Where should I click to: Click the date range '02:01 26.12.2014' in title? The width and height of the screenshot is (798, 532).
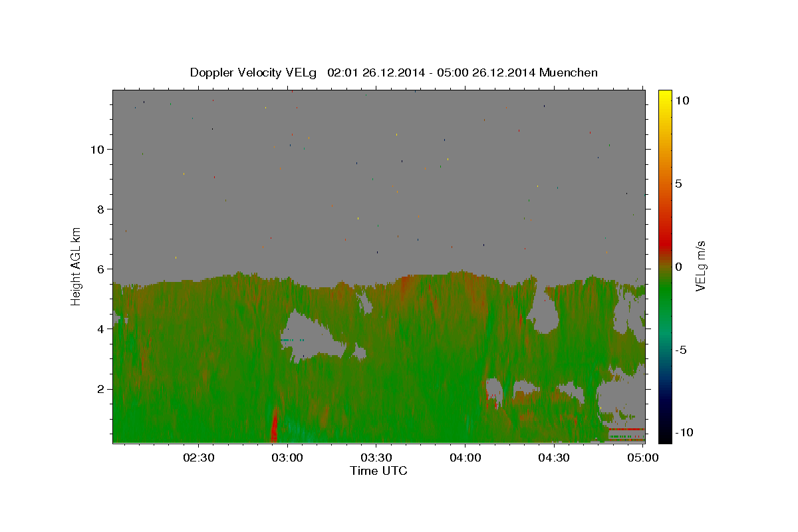click(x=375, y=72)
